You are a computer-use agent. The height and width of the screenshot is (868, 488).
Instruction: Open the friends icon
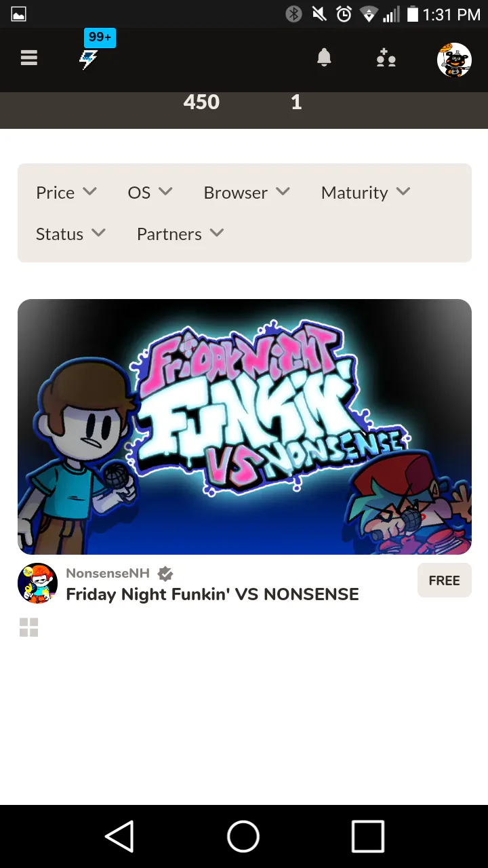tap(386, 58)
